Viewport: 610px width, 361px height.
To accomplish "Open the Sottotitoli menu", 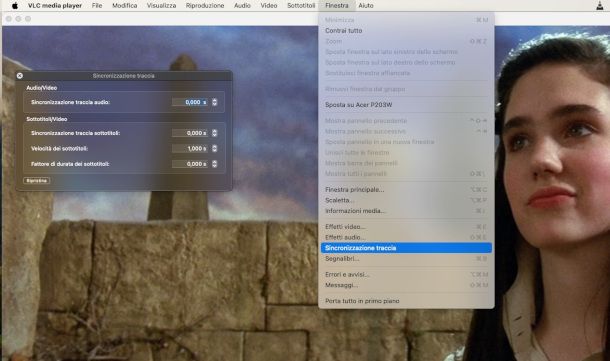I will [x=301, y=5].
